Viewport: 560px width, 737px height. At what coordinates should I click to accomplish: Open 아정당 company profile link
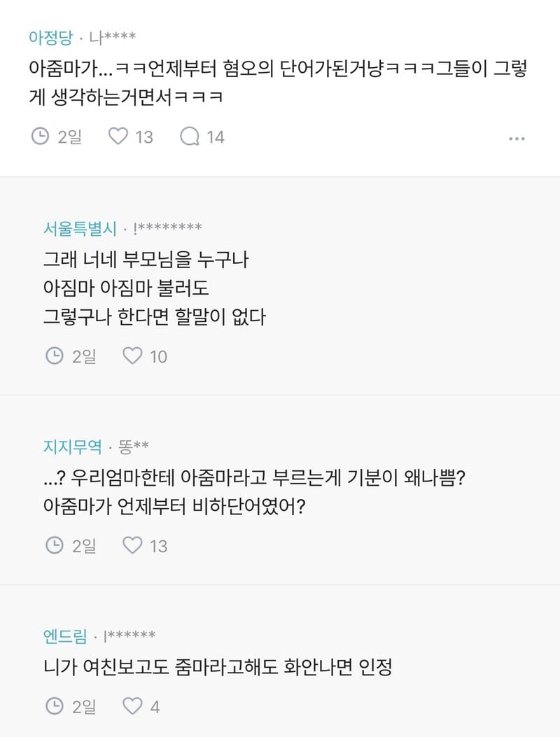[50, 36]
